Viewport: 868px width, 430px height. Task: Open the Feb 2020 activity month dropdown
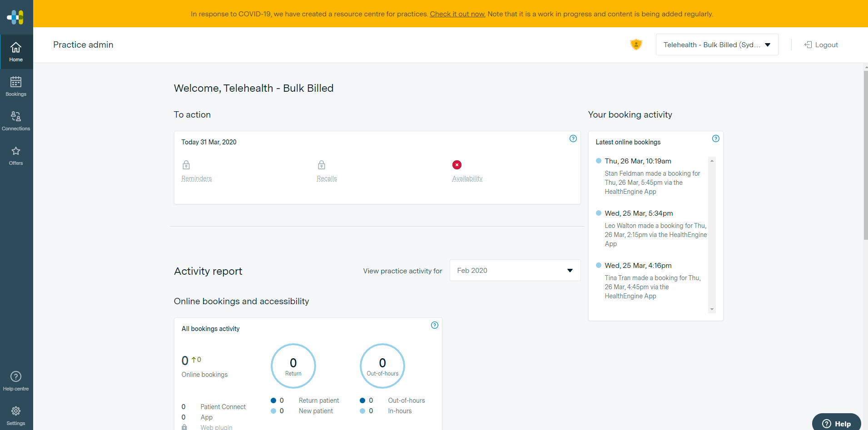(x=515, y=271)
